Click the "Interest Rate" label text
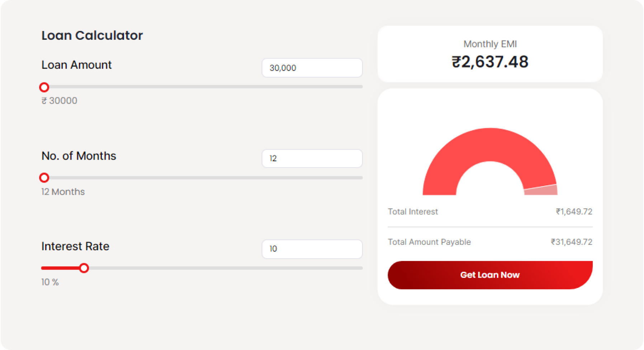Viewport: 644px width, 350px height. tap(75, 246)
